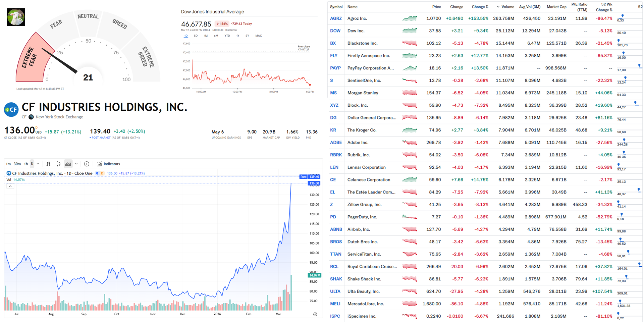Switch the Dow Jones chart to YTD
The width and height of the screenshot is (644, 322).
[227, 36]
